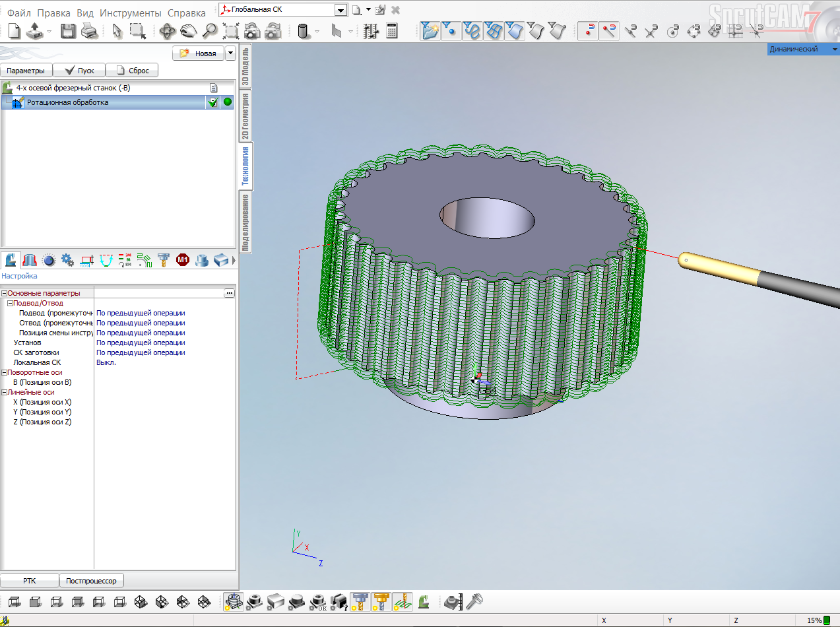Toggle the operation enabled green checkmark
This screenshot has width=840, height=627.
tap(212, 102)
